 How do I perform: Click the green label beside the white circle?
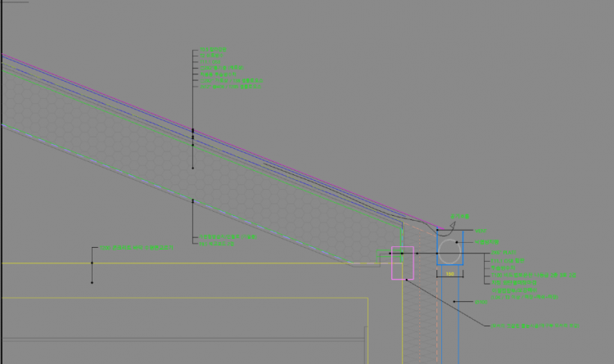click(488, 242)
